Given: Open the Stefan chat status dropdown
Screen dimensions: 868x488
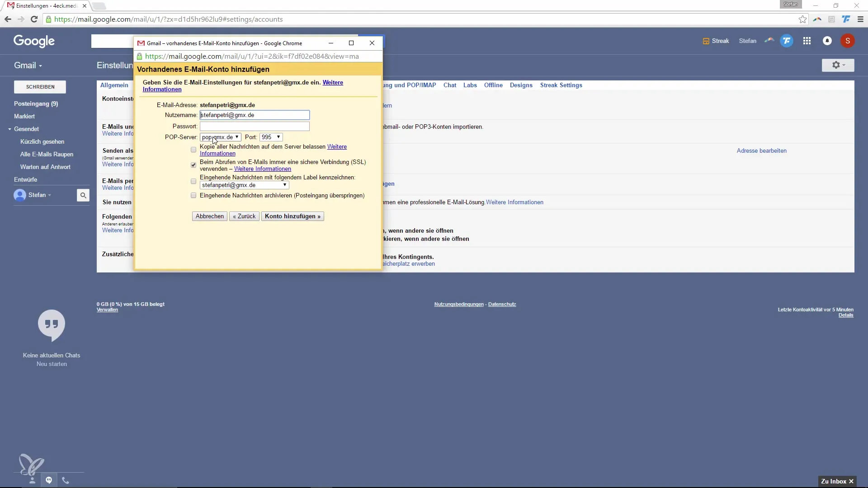Looking at the screenshot, I should [40, 195].
